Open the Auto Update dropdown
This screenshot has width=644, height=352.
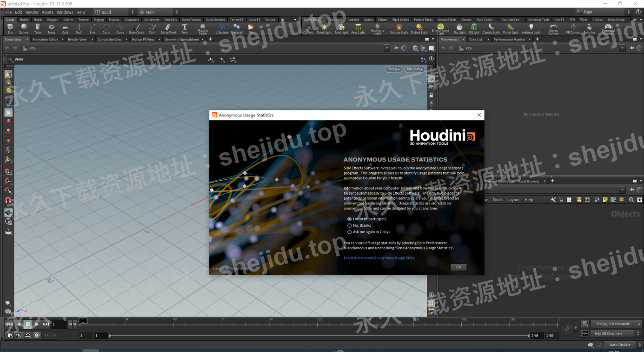[623, 345]
